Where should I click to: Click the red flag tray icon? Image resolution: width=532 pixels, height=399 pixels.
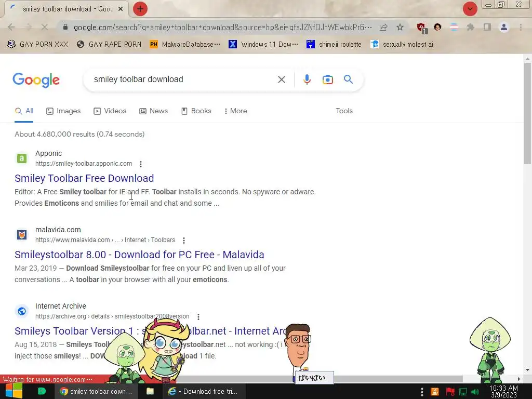click(x=450, y=392)
